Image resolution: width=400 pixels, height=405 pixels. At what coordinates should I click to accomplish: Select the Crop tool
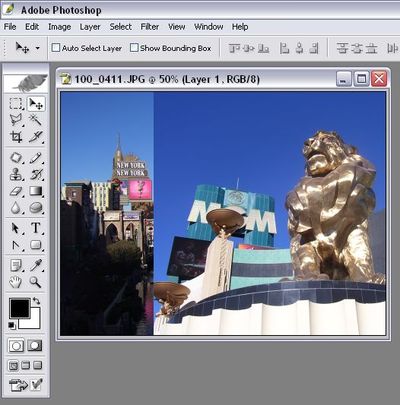pos(16,137)
